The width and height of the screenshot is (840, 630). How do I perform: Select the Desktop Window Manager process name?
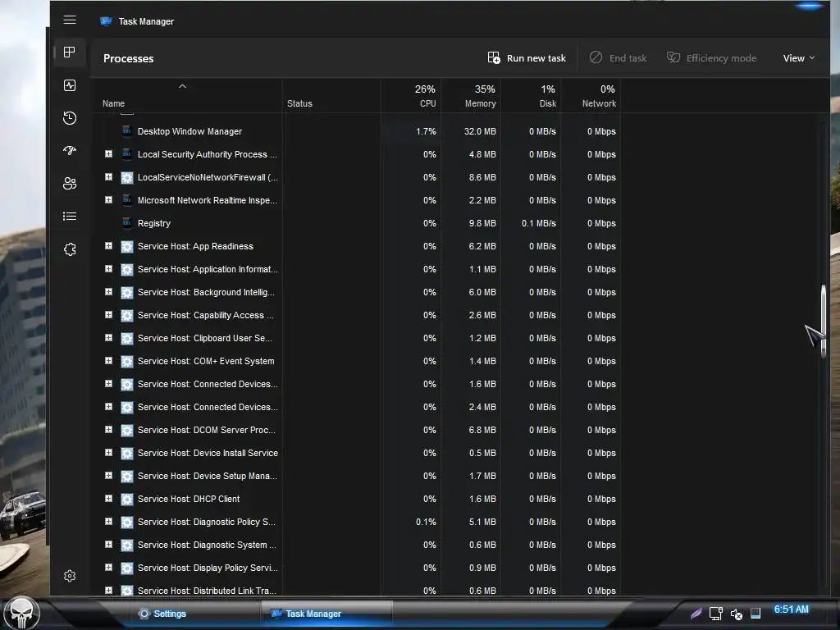click(189, 131)
